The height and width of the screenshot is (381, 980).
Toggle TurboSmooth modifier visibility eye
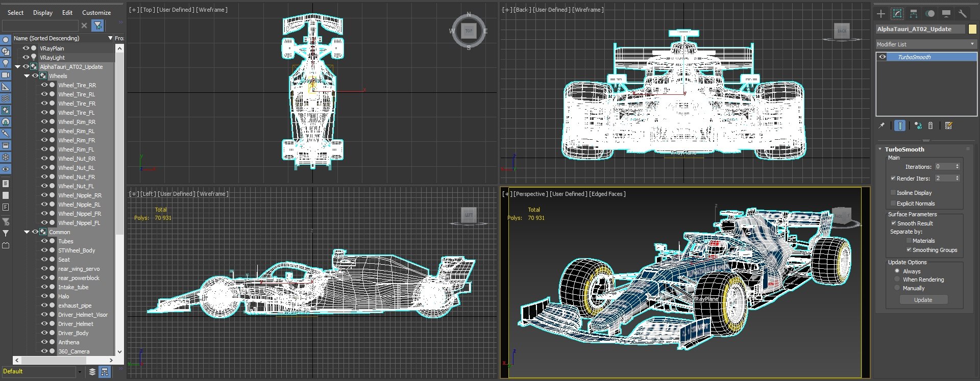(x=883, y=57)
